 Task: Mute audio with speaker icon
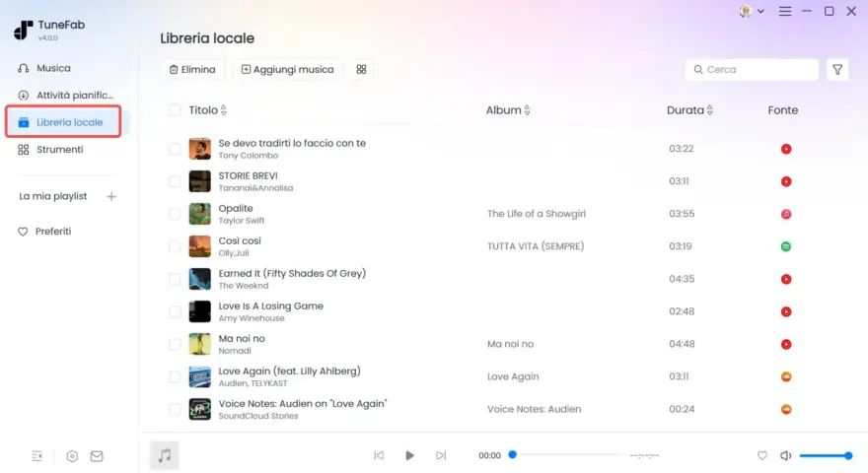coord(785,455)
